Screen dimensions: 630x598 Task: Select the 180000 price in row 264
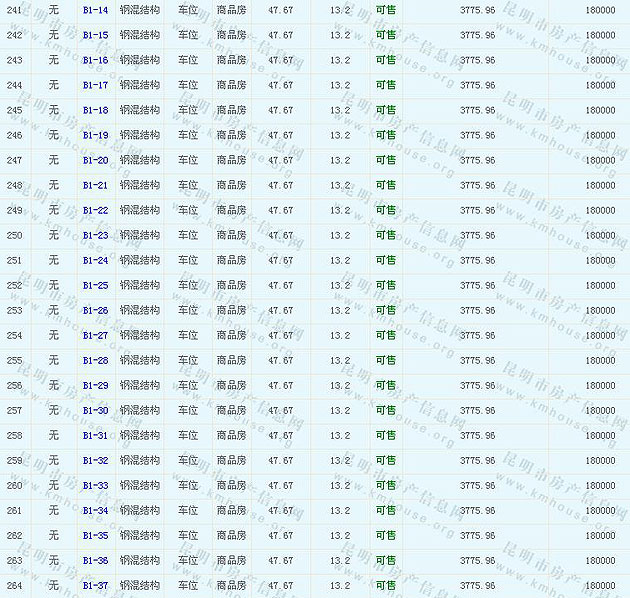(600, 585)
